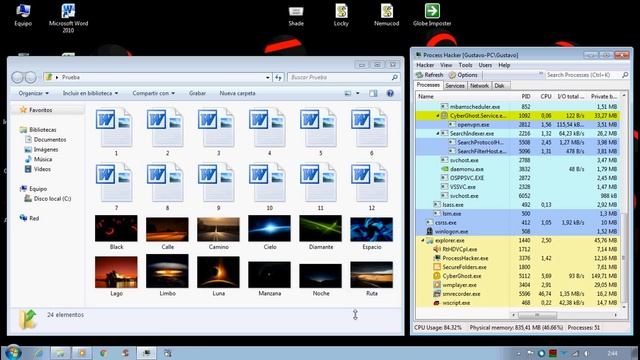Select the winlogon.exe process
The width and height of the screenshot is (640, 360).
[x=518, y=231]
